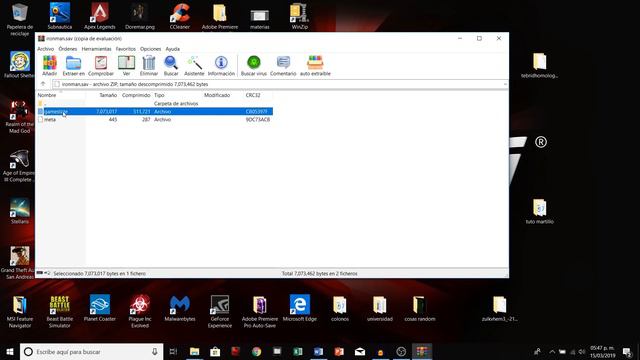Image resolution: width=640 pixels, height=360 pixels.
Task: Select Subnautica desktop shortcut
Action: point(60,16)
